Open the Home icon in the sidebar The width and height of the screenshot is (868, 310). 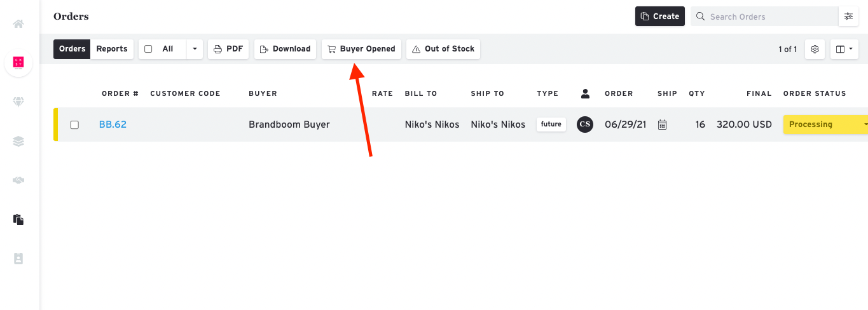(18, 24)
